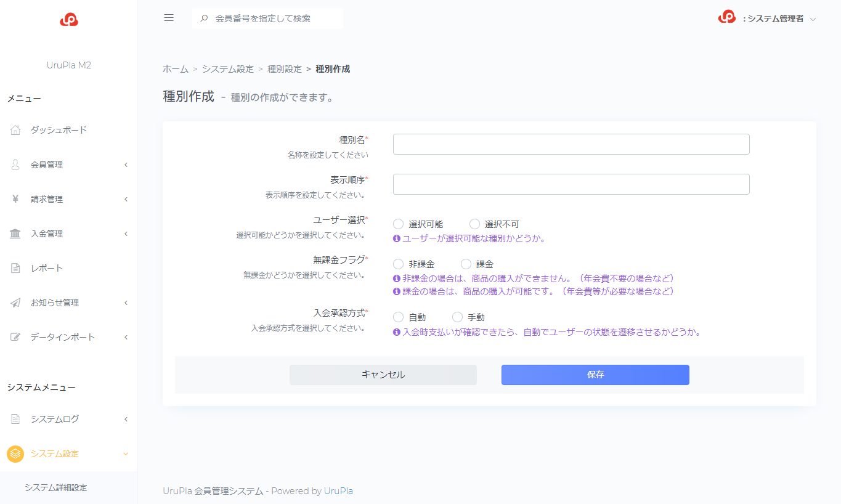Click the 保存 button

point(595,375)
